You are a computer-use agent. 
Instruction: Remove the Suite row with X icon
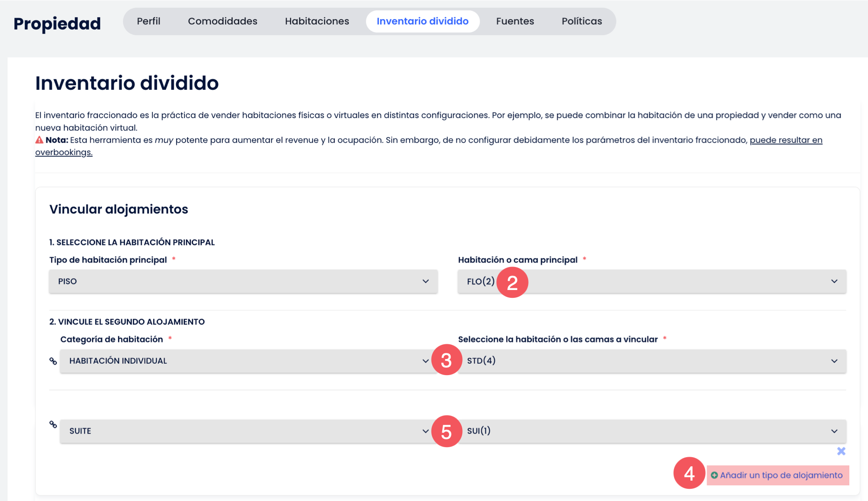841,451
